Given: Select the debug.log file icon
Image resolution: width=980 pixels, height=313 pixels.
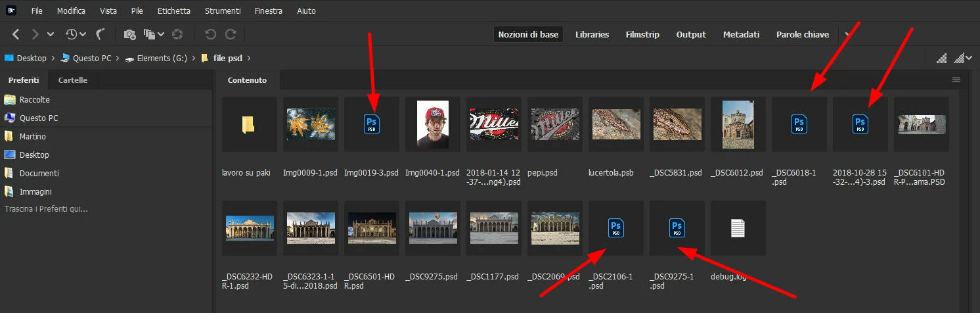Looking at the screenshot, I should [x=738, y=228].
